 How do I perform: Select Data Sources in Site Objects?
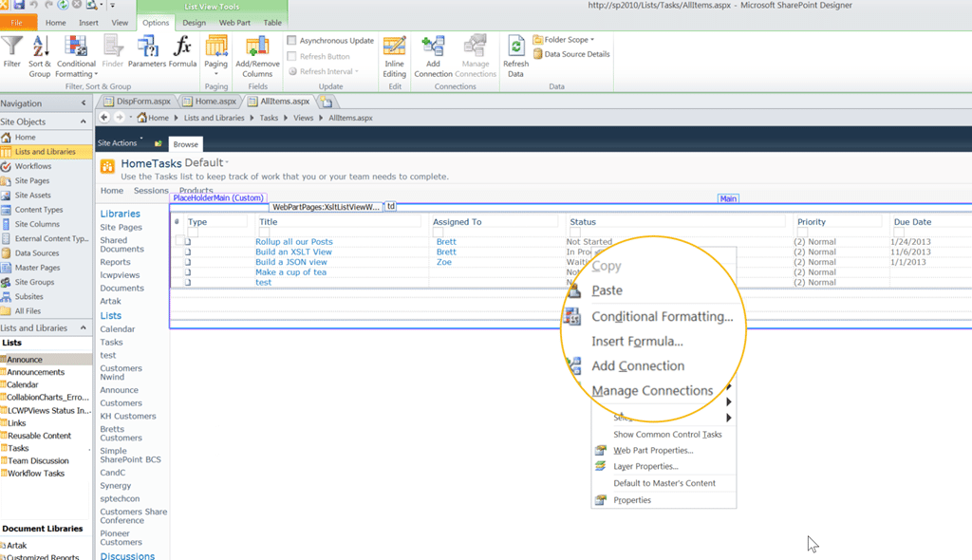(x=37, y=253)
